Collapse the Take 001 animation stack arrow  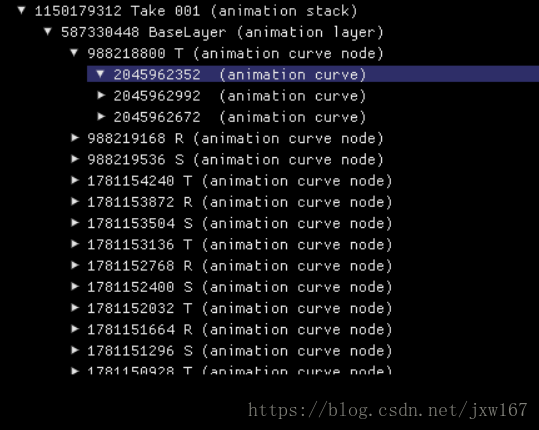point(22,11)
